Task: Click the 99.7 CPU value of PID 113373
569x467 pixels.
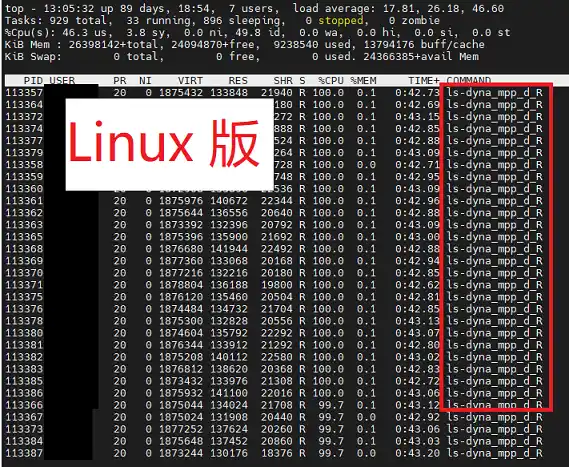Action: 331,429
